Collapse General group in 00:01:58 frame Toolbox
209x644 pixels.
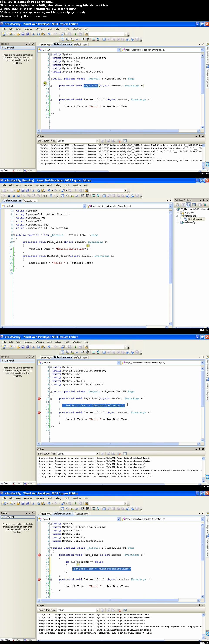pos(3,48)
